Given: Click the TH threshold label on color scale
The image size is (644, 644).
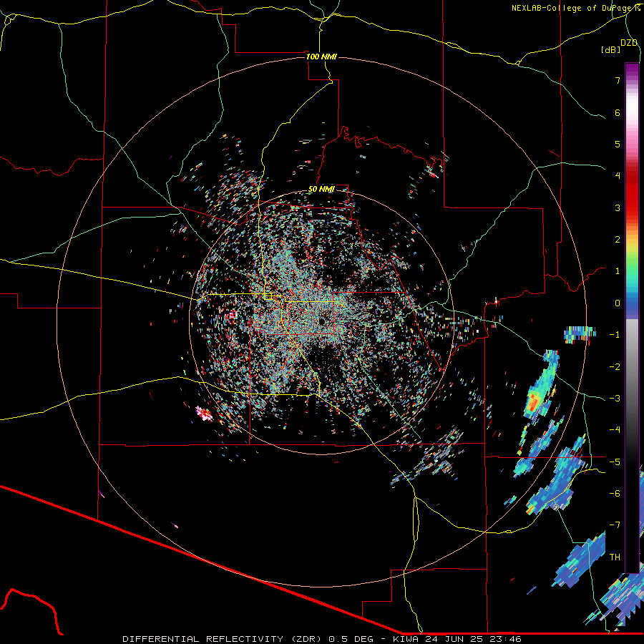Looking at the screenshot, I should (615, 557).
